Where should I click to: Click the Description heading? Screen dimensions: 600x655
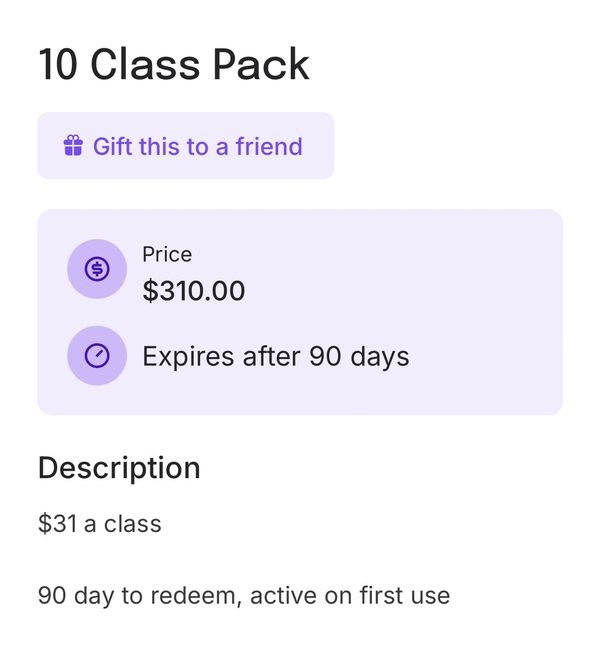click(x=119, y=468)
